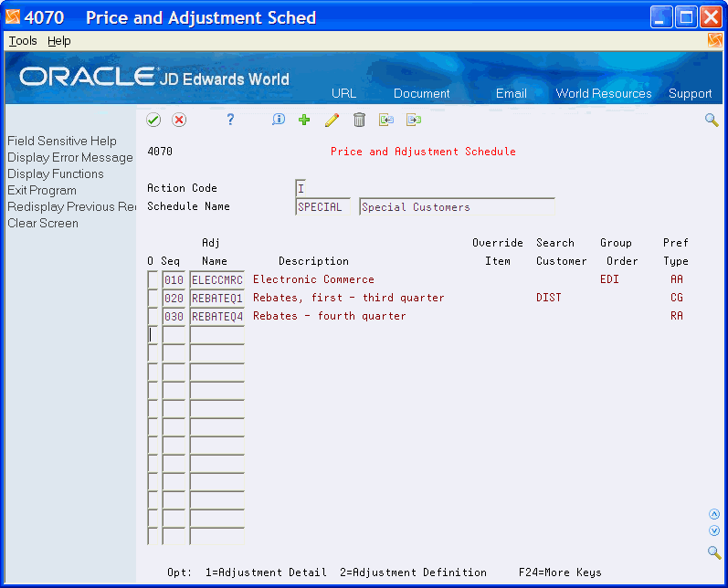Screen dimensions: 728x588
Task: Click the EDI group order value
Action: tap(609, 279)
